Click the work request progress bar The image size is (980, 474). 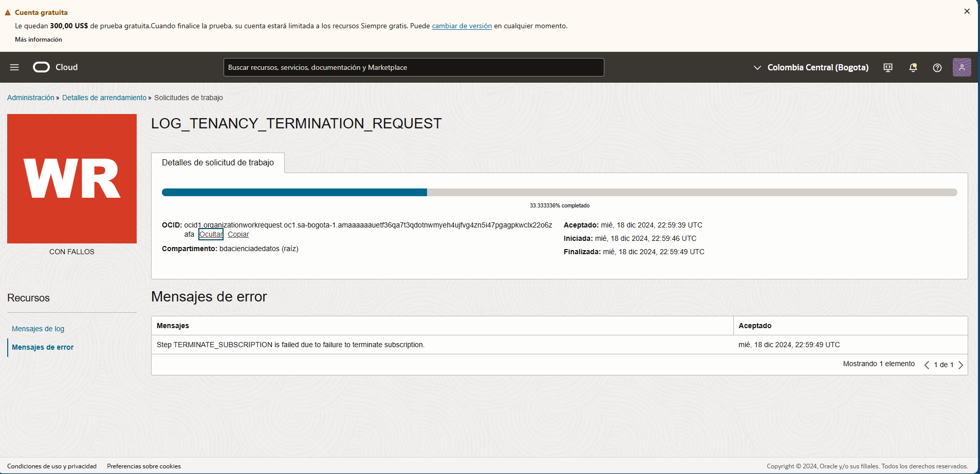[559, 192]
